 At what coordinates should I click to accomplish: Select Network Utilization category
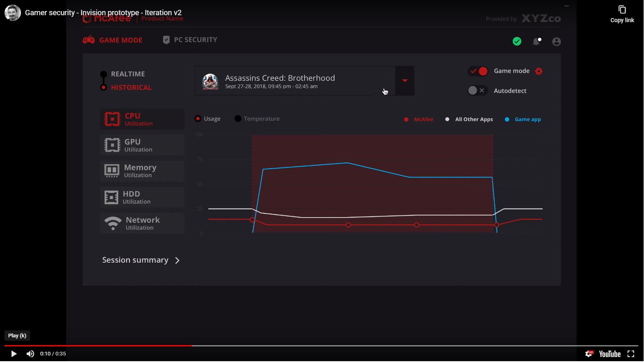point(142,223)
